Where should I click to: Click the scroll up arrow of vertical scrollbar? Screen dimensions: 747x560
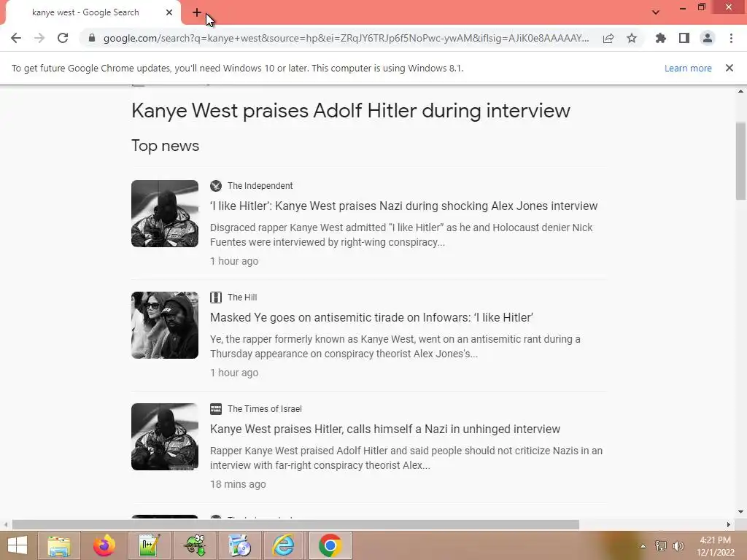[x=740, y=91]
